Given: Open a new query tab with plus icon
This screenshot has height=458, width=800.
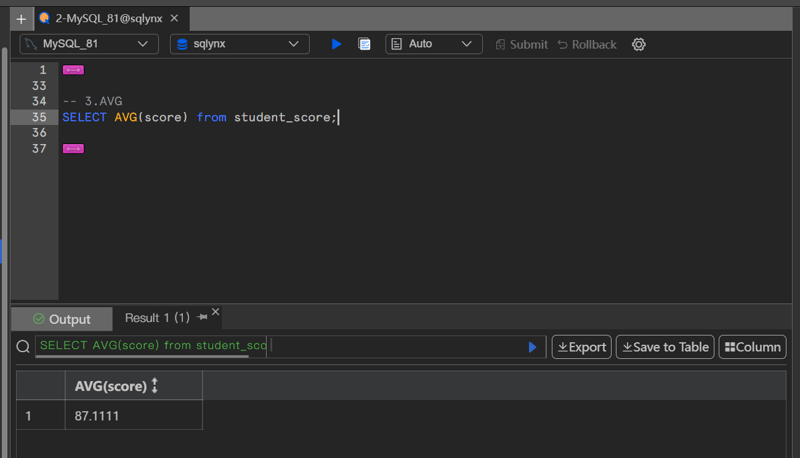Looking at the screenshot, I should click(x=21, y=19).
